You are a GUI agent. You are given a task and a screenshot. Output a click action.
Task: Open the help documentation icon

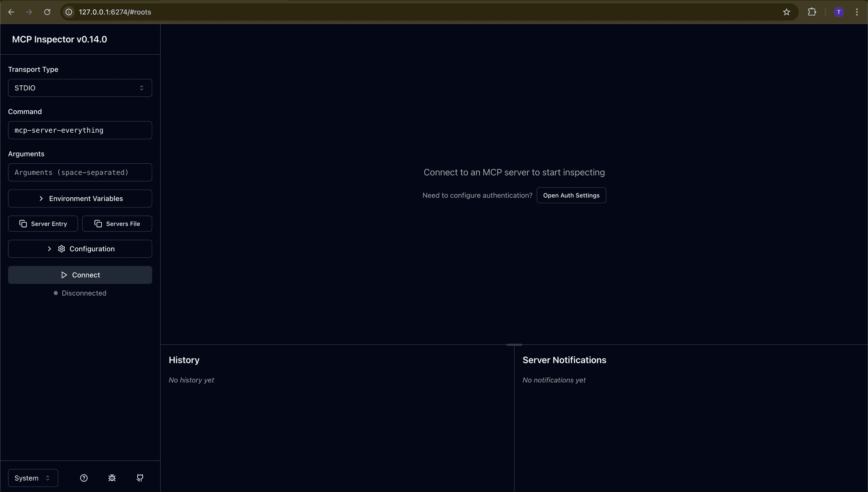pyautogui.click(x=83, y=478)
